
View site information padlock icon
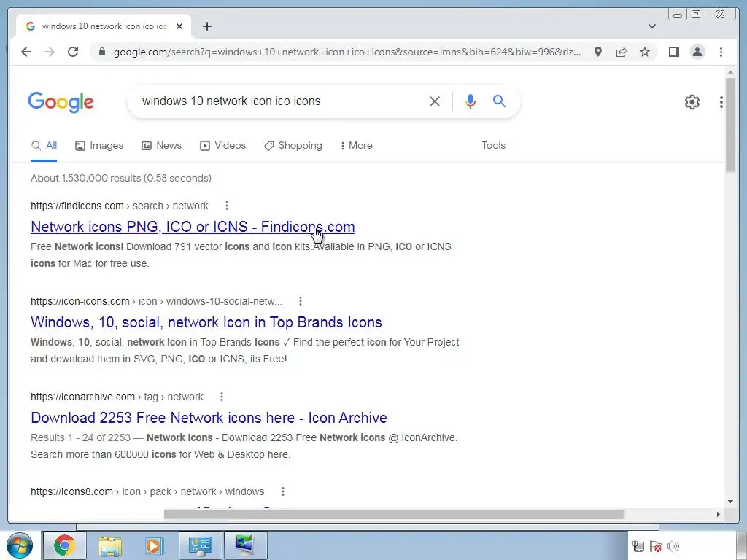(x=101, y=52)
